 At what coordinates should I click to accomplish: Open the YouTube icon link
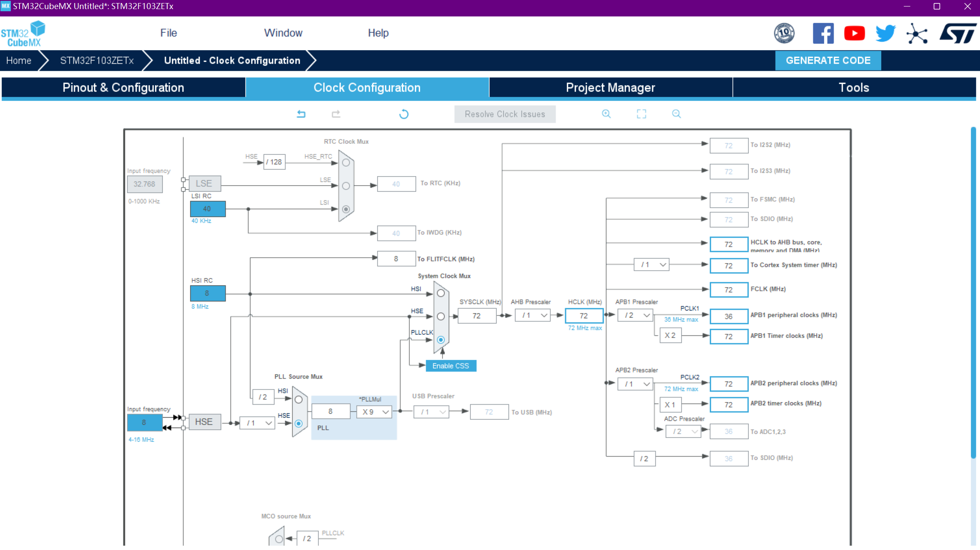tap(854, 33)
